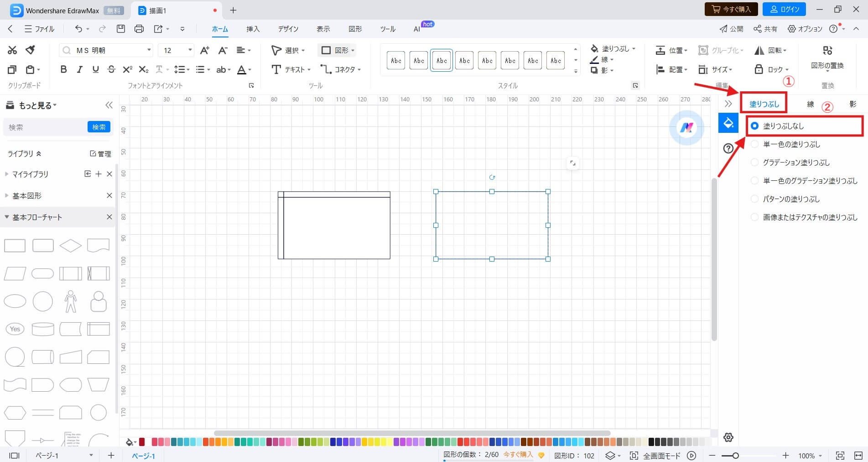Click the 今すぐ購入 button in the title bar
This screenshot has height=462, width=868.
731,9
